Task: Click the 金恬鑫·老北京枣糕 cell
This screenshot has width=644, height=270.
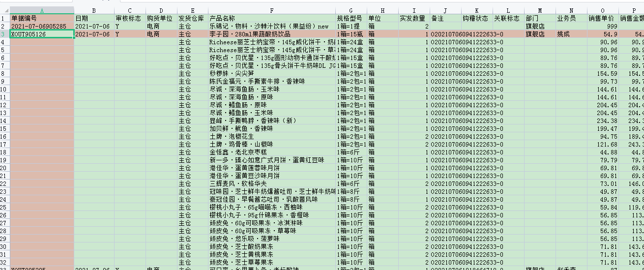Action: click(x=272, y=152)
